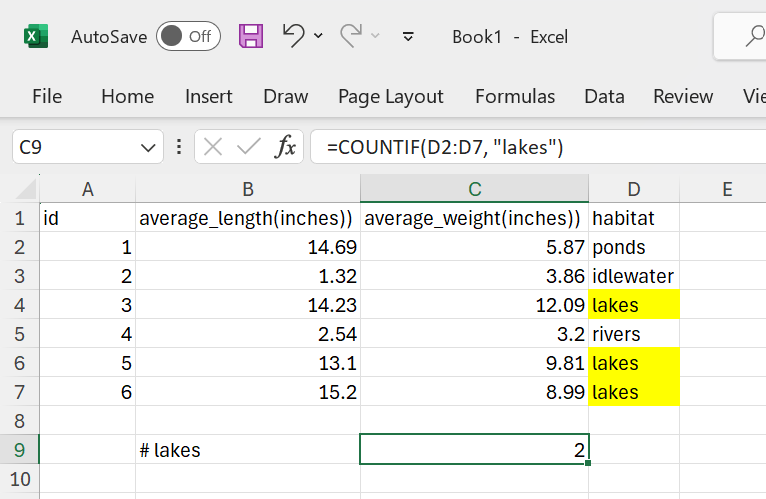The height and width of the screenshot is (499, 766).
Task: Click the Insert Function fx icon
Action: click(286, 148)
